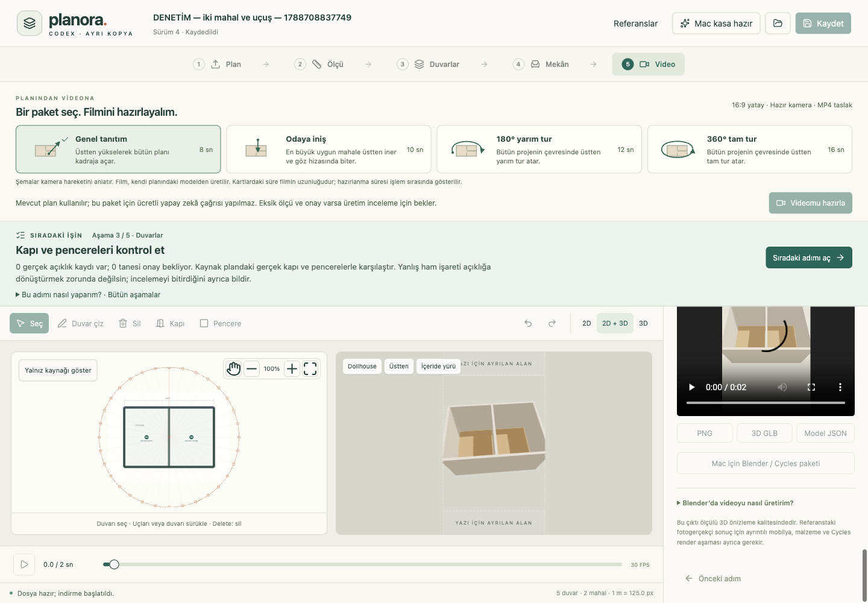Viewport: 868px width, 603px height.
Task: Switch to 2D view mode
Action: pos(587,323)
